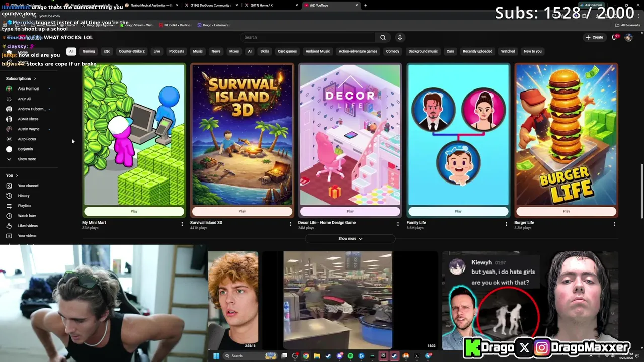Image resolution: width=644 pixels, height=362 pixels.
Task: Expand subscriptions list Show more
Action: (x=27, y=159)
